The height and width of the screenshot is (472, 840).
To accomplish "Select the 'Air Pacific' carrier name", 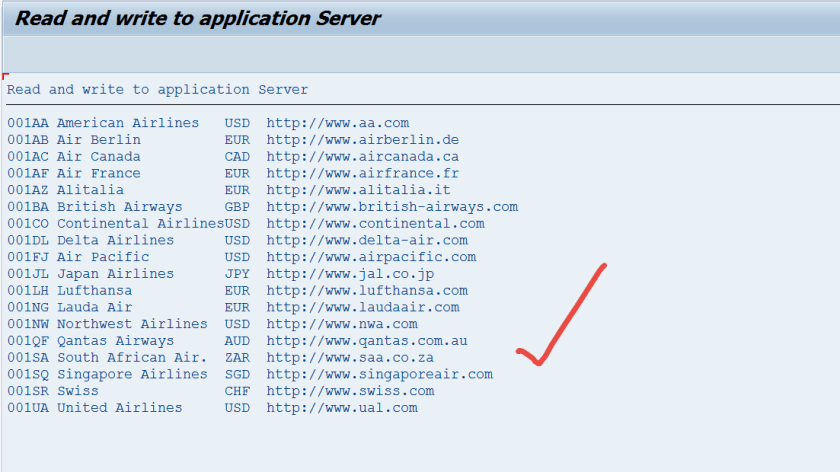I will [x=103, y=257].
